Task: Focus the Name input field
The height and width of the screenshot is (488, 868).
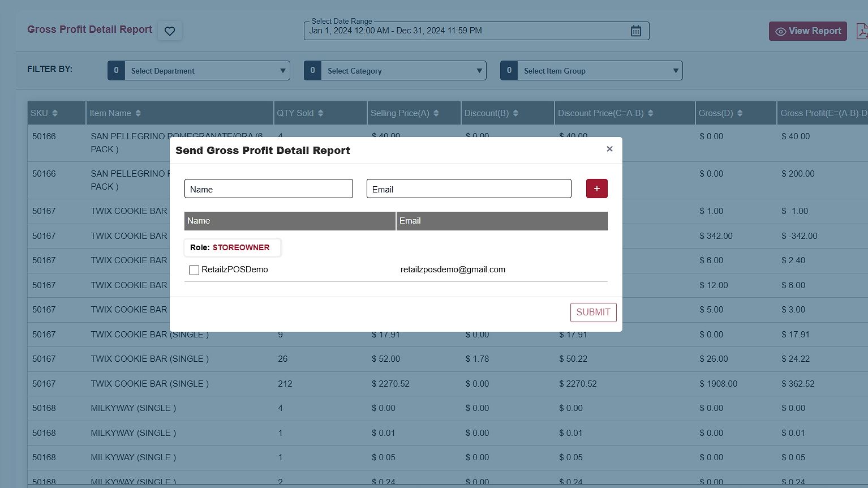Action: click(269, 189)
